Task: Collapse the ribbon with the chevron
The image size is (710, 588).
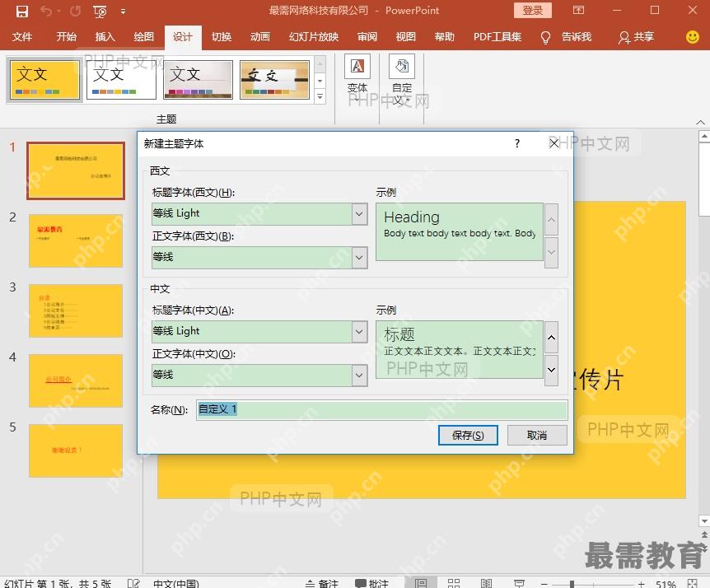Action: click(700, 122)
